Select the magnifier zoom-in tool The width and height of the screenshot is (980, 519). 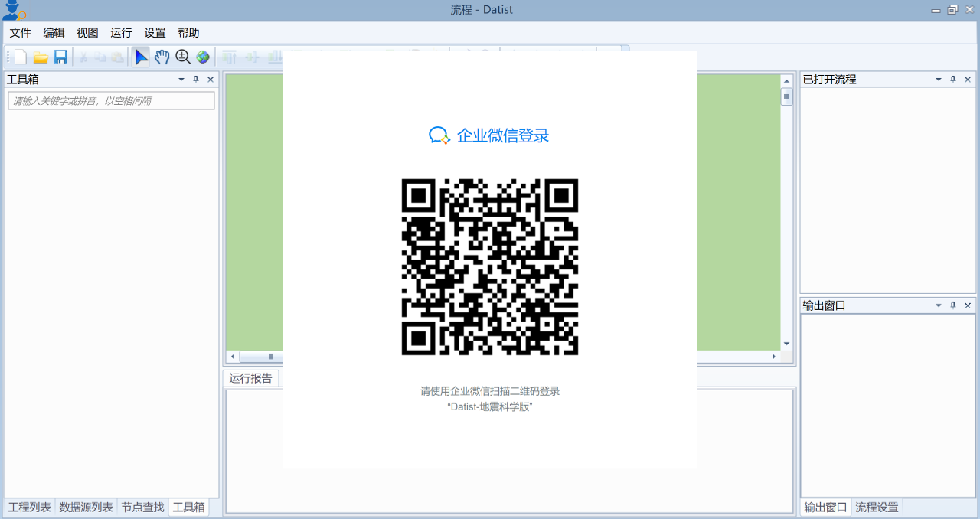pos(182,57)
